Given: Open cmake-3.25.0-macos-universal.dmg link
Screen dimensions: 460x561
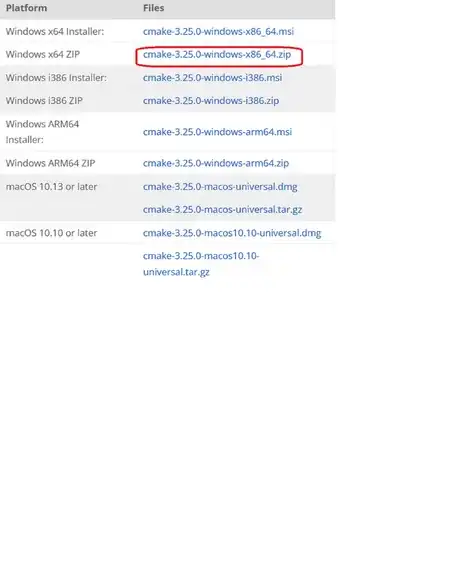Looking at the screenshot, I should tap(220, 187).
